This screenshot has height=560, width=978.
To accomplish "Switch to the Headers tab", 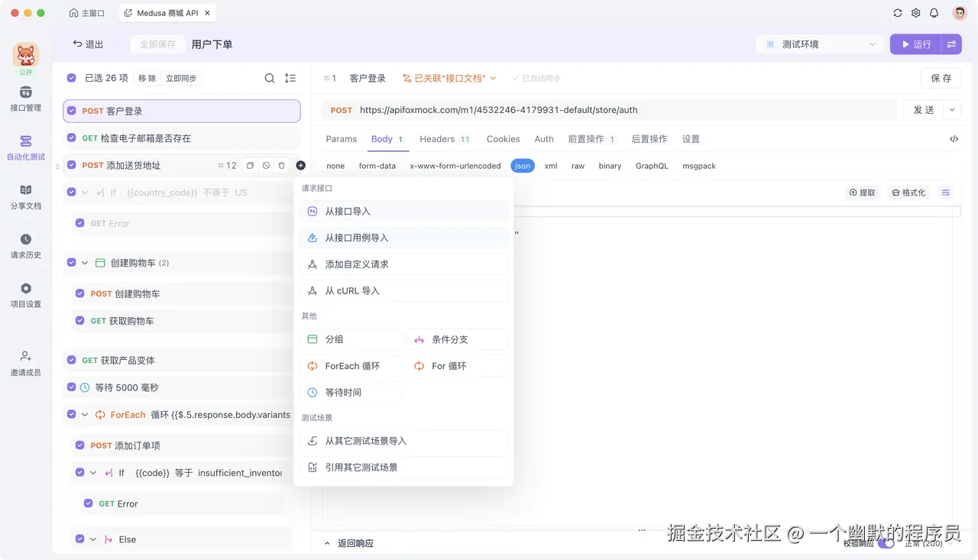I will click(x=436, y=139).
